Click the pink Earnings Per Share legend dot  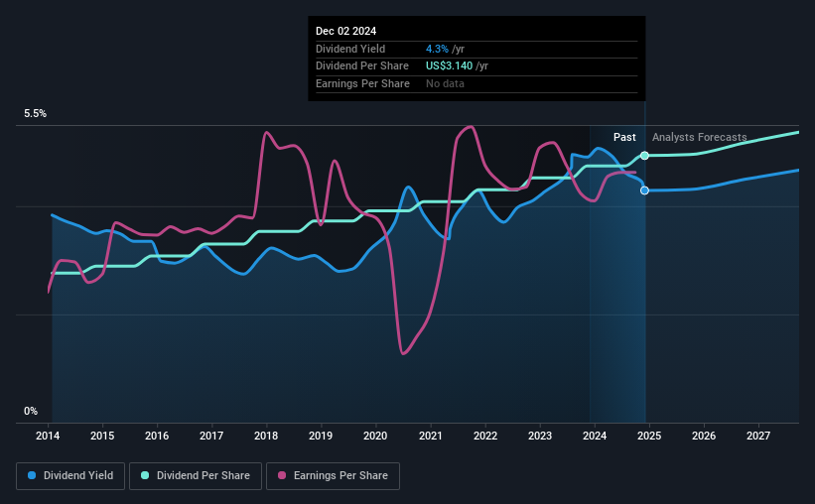(282, 475)
